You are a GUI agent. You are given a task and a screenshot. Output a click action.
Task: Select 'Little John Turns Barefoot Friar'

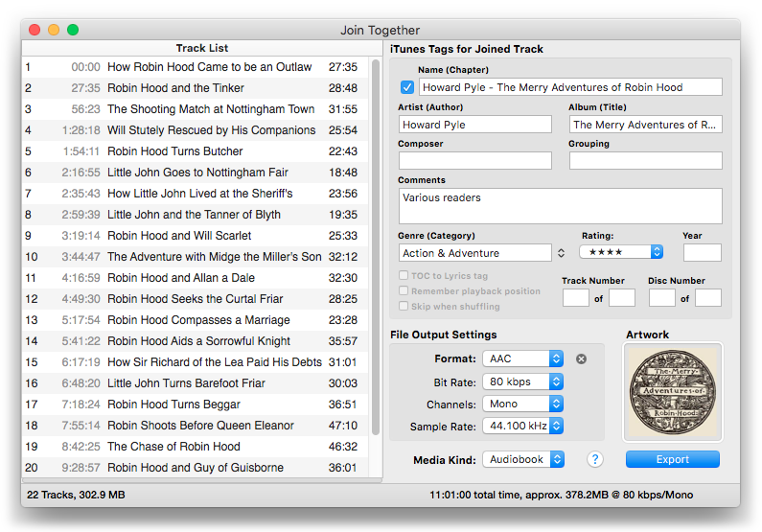(x=195, y=383)
